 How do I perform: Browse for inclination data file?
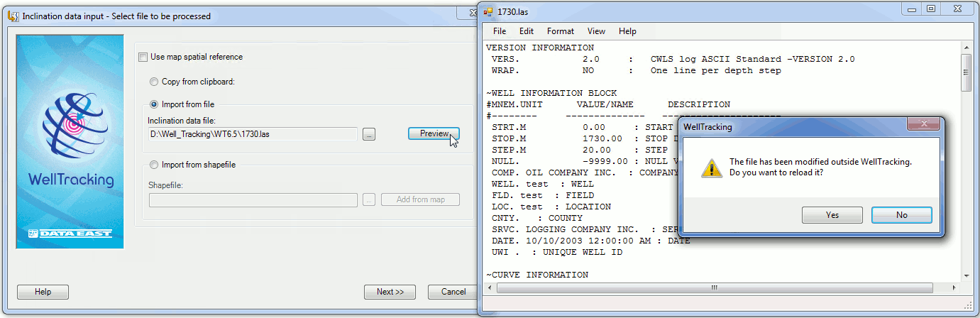368,134
